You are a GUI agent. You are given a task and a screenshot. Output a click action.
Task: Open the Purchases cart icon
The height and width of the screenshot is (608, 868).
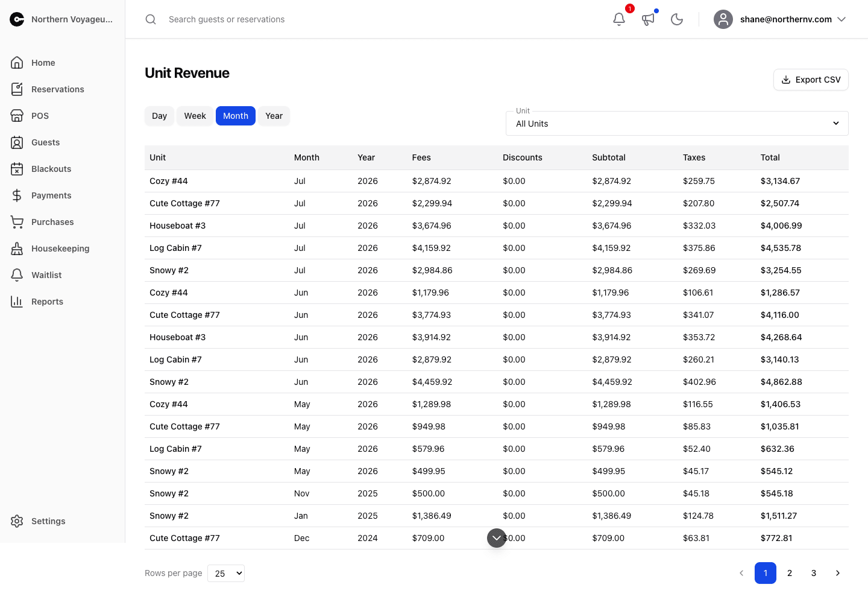click(17, 222)
